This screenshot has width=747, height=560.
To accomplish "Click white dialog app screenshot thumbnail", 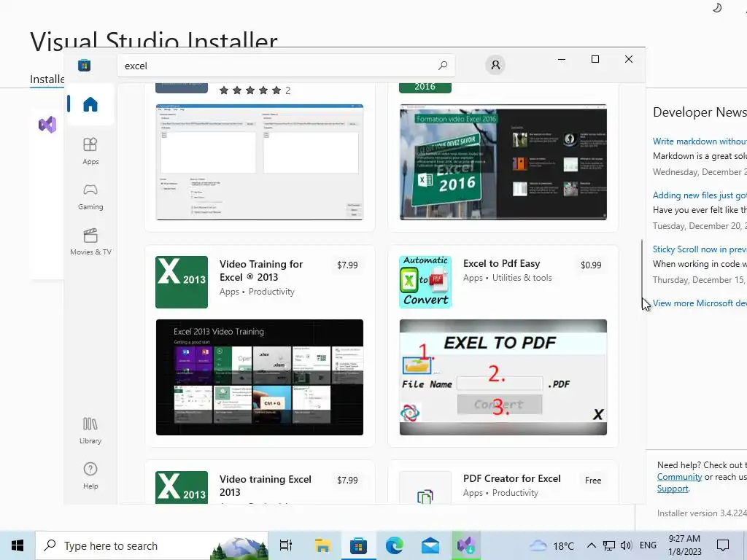I will (260, 163).
